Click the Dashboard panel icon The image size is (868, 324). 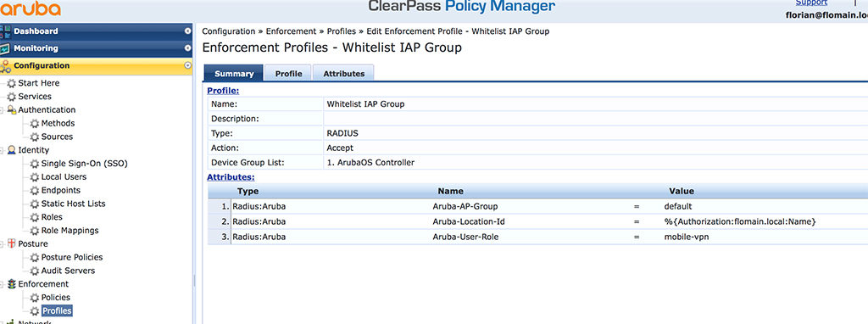pos(5,31)
